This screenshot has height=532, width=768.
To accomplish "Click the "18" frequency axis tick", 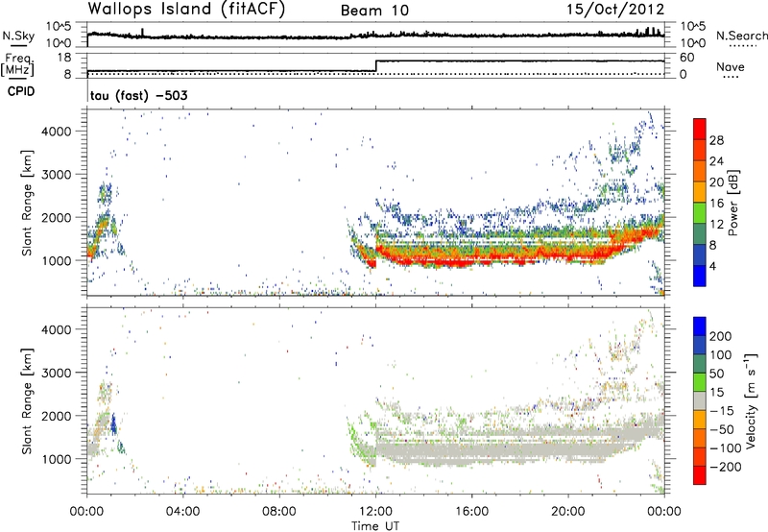I will (x=64, y=58).
